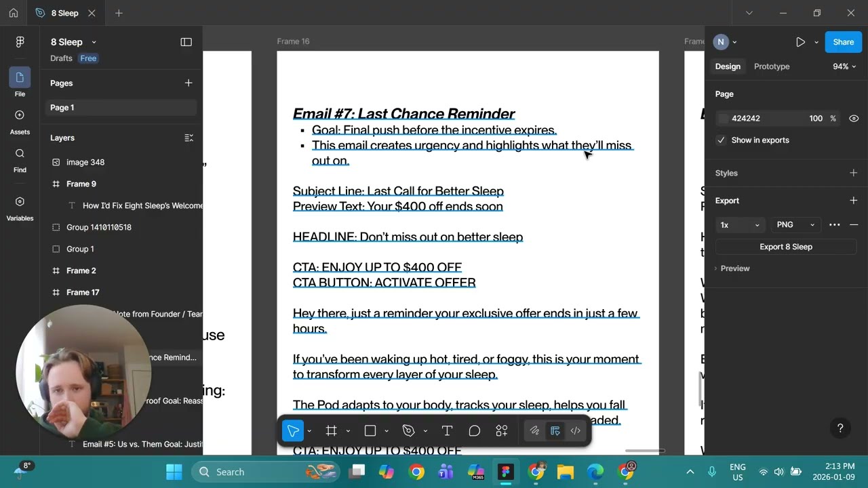Open a new tab
This screenshot has height=488, width=868.
click(x=119, y=13)
